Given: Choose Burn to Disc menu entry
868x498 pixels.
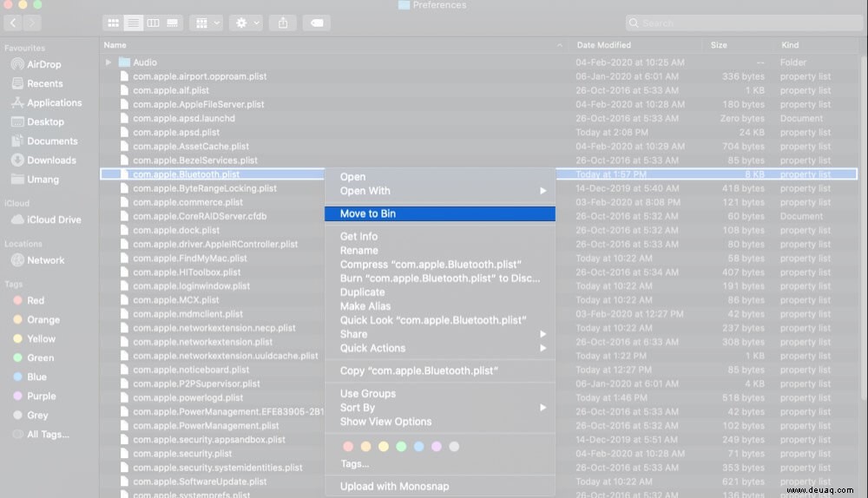Looking at the screenshot, I should [x=440, y=278].
